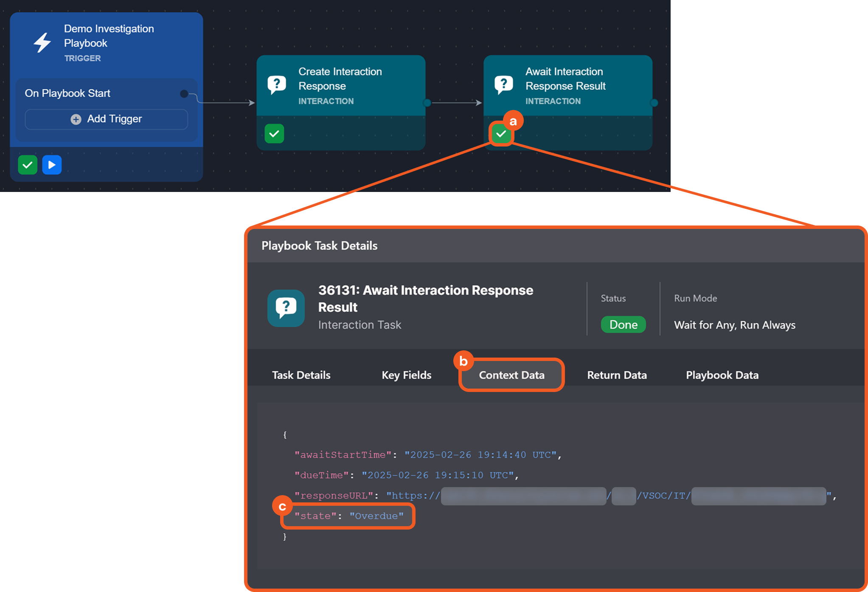The width and height of the screenshot is (868, 592).
Task: Click the plus icon in Add Trigger
Action: (x=76, y=119)
